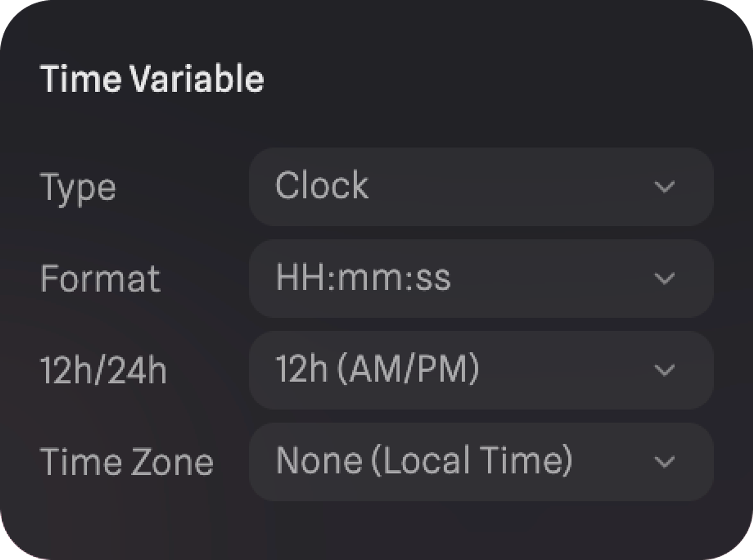Screen dimensions: 753x560
Task: Click empty space right of Time Variable heading
Action: click(x=489, y=79)
